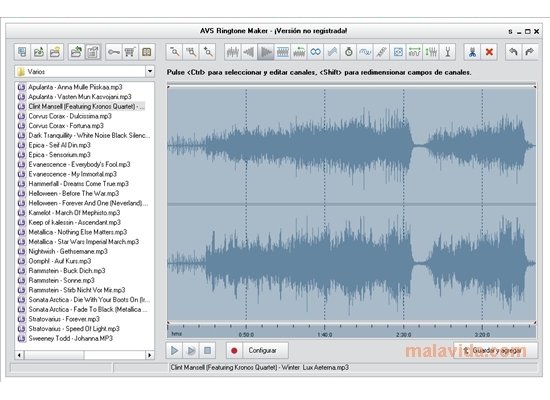Click the red X delete icon
The image size is (550, 400).
click(x=489, y=52)
